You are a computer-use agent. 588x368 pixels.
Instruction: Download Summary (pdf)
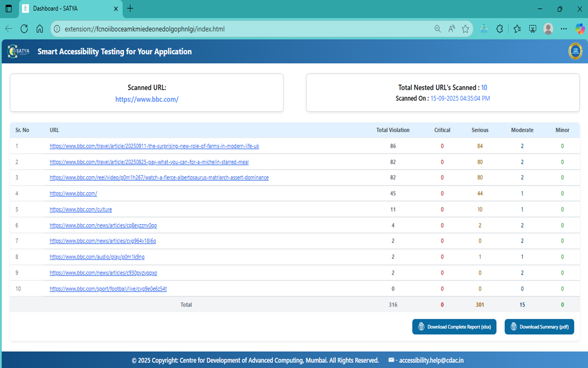[539, 327]
